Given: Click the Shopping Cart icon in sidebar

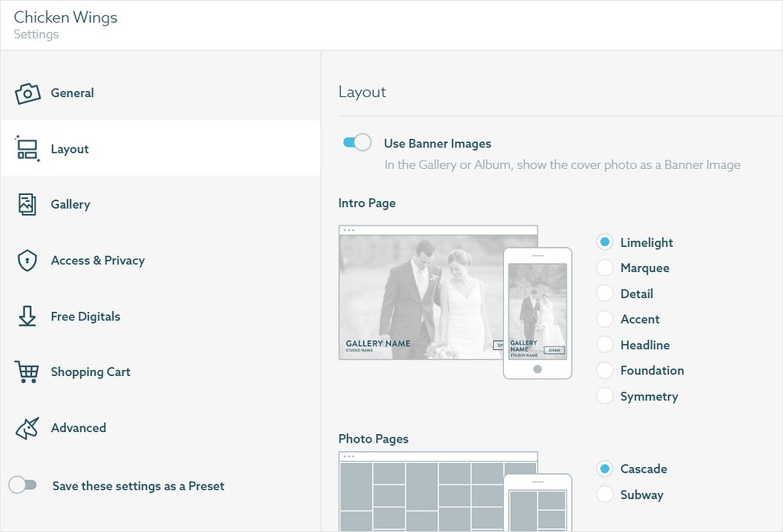Looking at the screenshot, I should 27,371.
